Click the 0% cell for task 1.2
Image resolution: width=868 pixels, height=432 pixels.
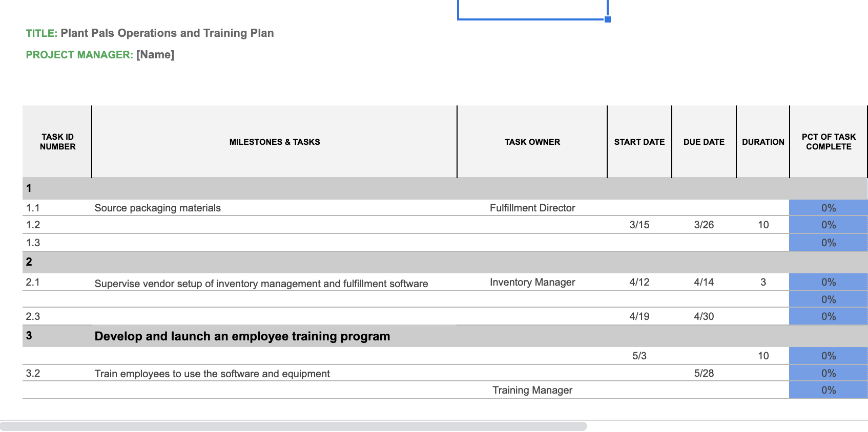coord(829,225)
